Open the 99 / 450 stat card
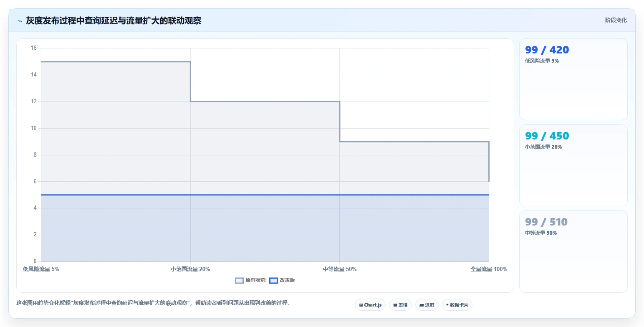The width and height of the screenshot is (644, 327). click(573, 165)
